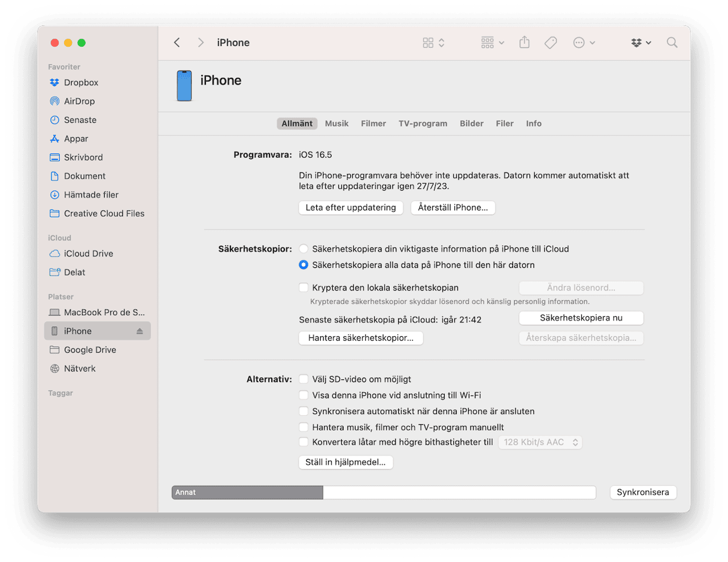Enable Kryptera den lokala säkerhetskopian

[x=304, y=288]
